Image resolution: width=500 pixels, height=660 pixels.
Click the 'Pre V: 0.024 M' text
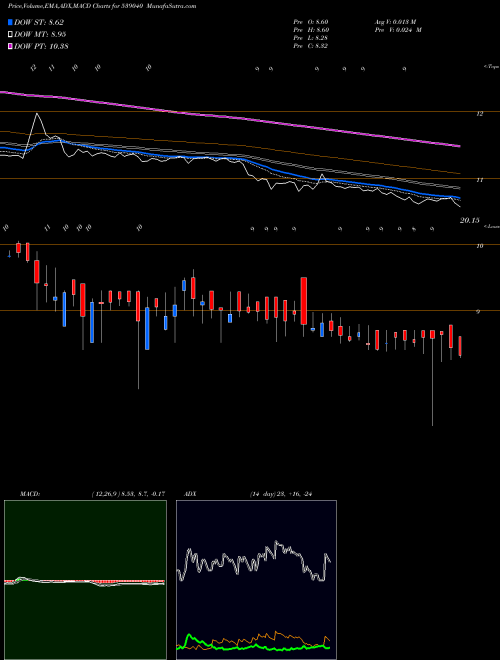tap(397, 30)
